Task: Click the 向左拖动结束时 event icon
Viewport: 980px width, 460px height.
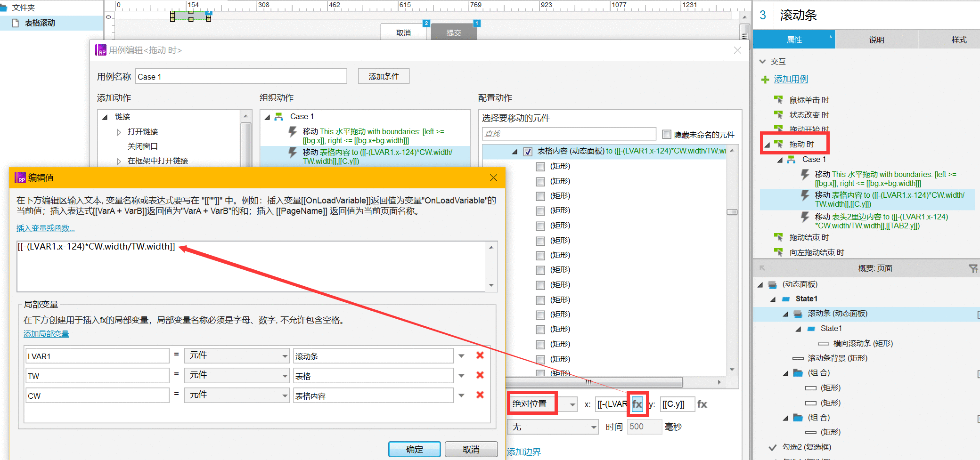Action: point(778,252)
